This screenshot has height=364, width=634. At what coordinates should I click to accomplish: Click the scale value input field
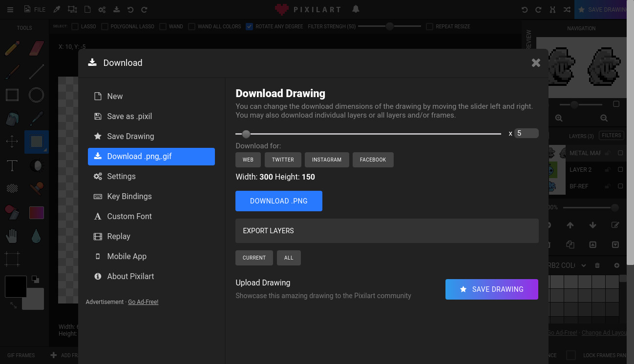(x=527, y=133)
